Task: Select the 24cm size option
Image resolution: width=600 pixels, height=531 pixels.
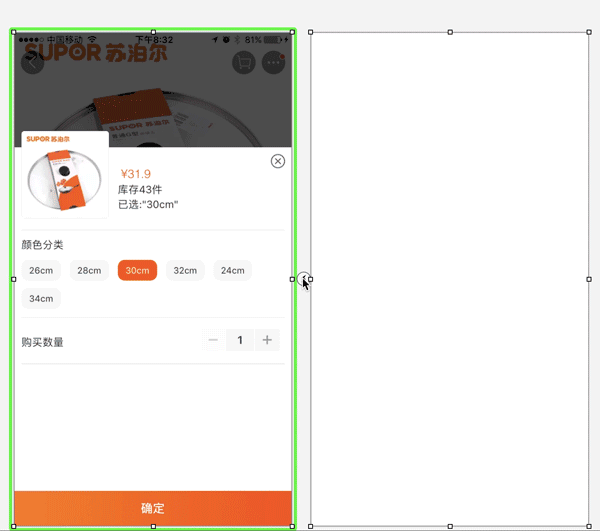Action: point(233,270)
